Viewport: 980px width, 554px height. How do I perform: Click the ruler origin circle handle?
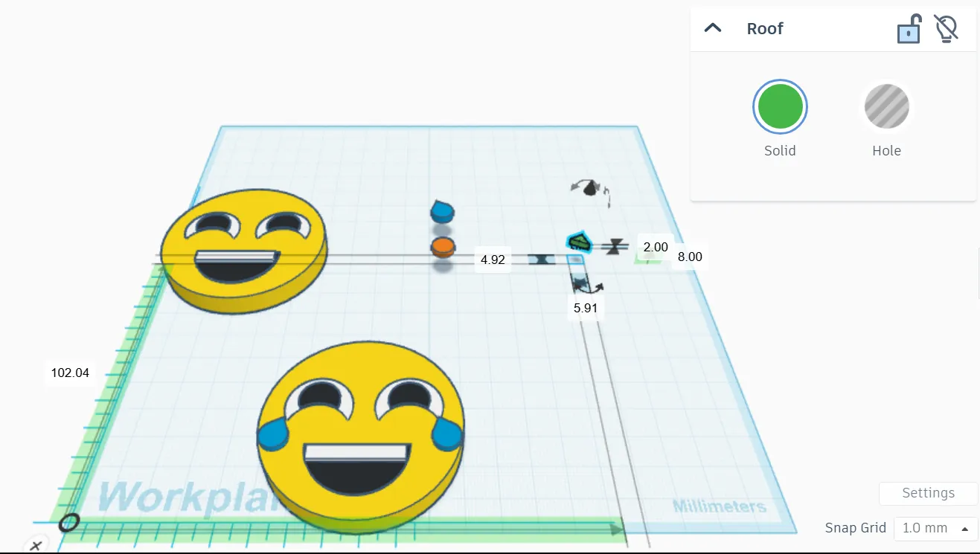click(x=69, y=523)
